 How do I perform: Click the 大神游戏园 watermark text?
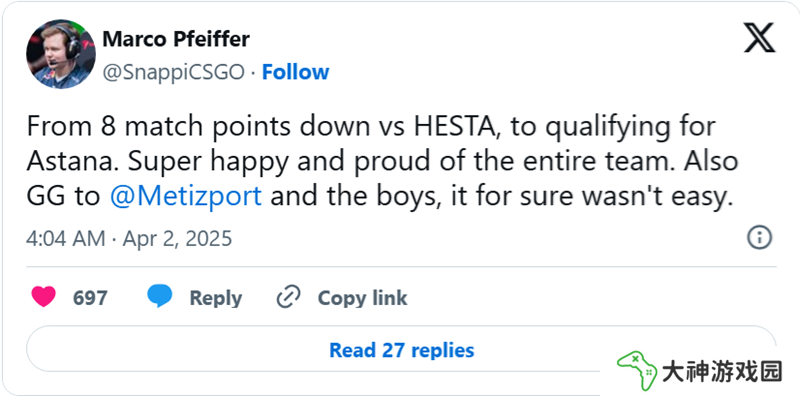[722, 372]
